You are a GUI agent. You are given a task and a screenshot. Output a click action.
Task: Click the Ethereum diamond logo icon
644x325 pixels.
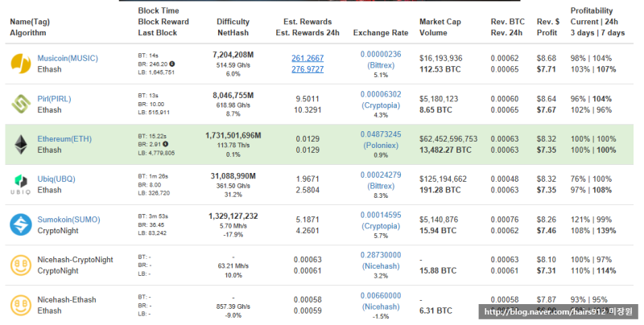(21, 145)
